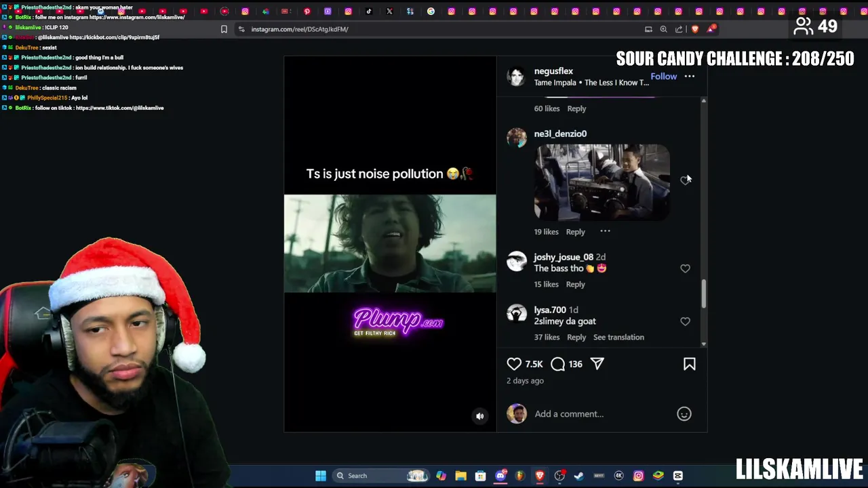Open BlueStacks from the taskbar

pyautogui.click(x=658, y=476)
